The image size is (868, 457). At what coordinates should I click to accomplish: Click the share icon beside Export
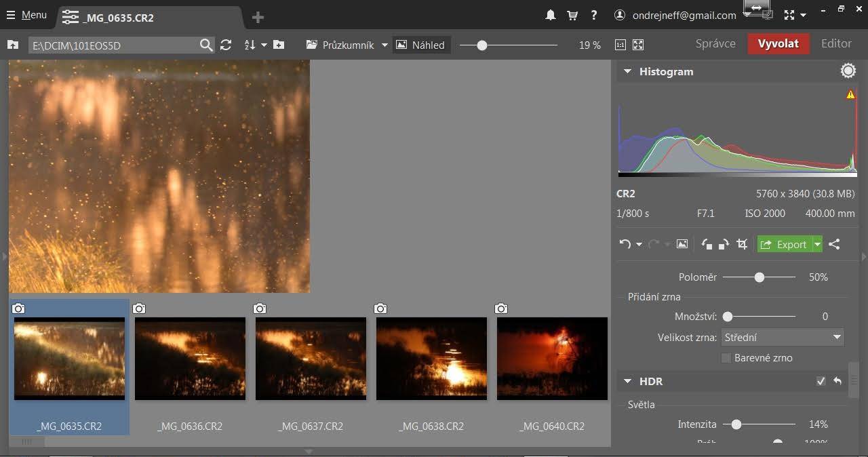coord(835,245)
